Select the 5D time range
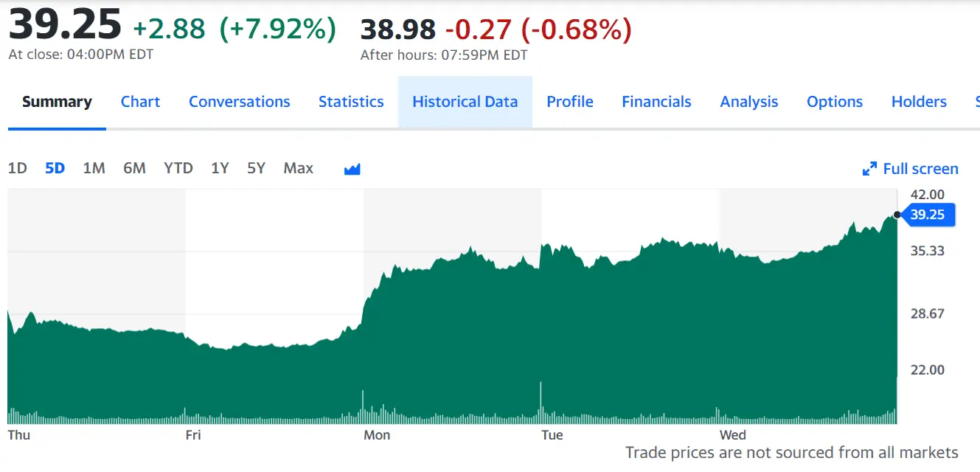The height and width of the screenshot is (472, 980). pos(55,168)
